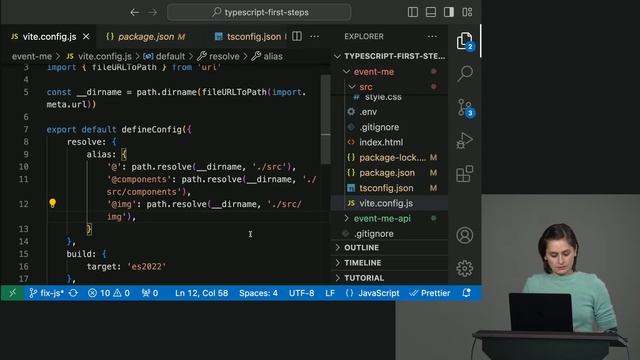
Task: Click the lightbulb code action icon
Action: (52, 203)
